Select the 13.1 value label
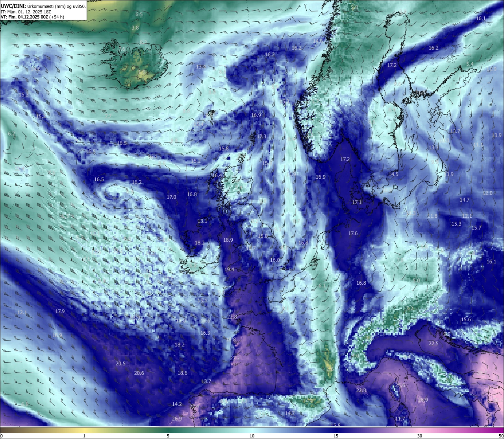Viewport: 504px width, 439px height. 202,221
